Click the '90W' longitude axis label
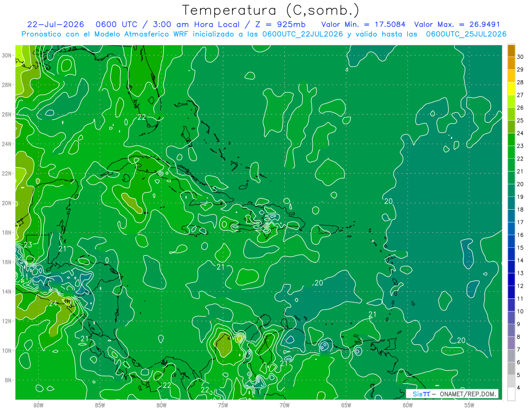Viewport: 532px width, 411px height. coord(38,405)
